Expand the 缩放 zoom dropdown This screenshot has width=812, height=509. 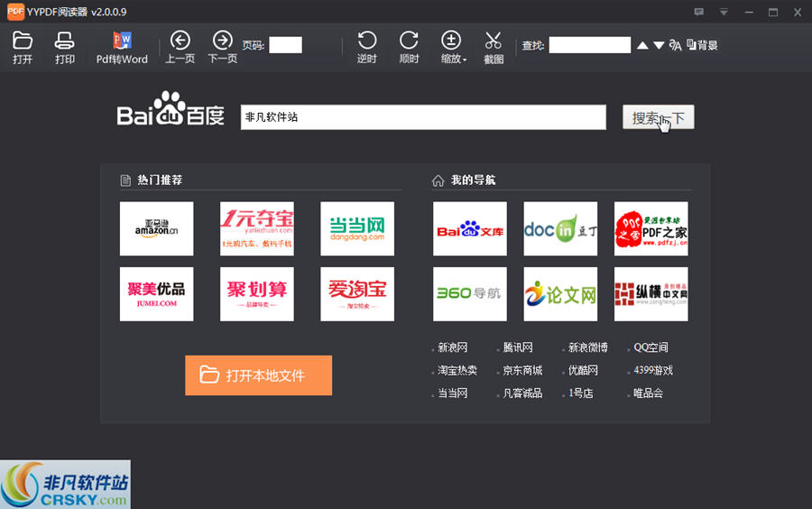[x=453, y=47]
